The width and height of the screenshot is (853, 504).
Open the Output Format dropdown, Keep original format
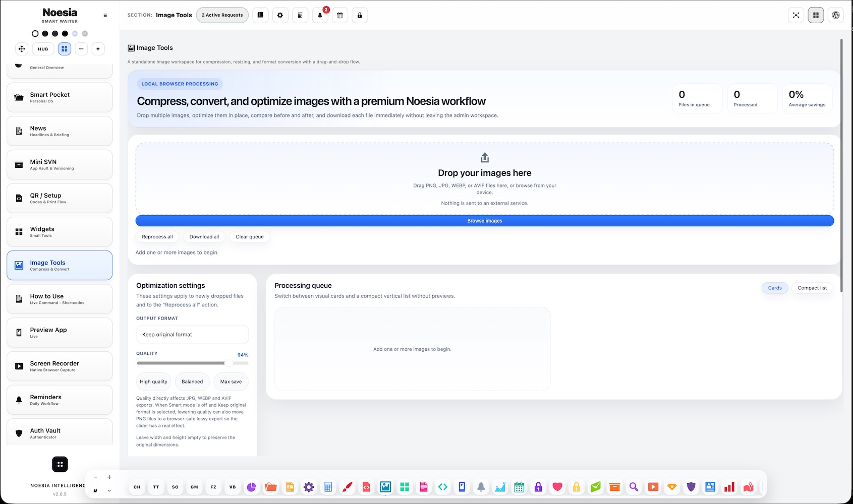pyautogui.click(x=192, y=335)
